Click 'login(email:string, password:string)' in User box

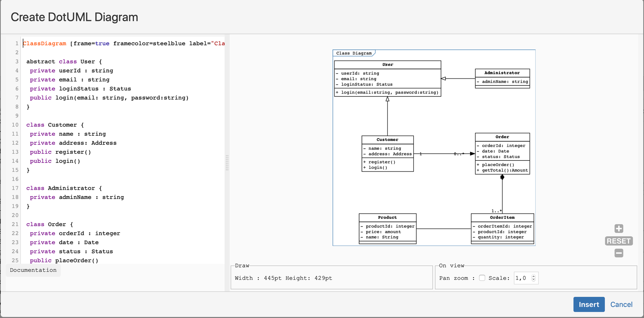389,93
